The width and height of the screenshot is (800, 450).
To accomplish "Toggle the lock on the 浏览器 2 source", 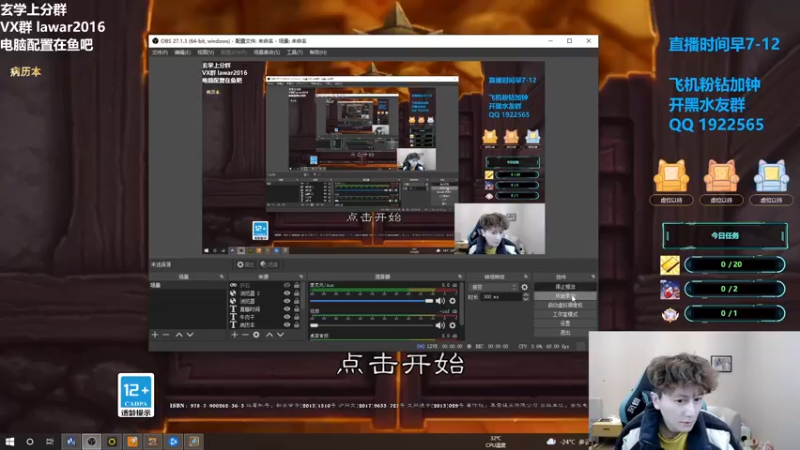I will 296,293.
